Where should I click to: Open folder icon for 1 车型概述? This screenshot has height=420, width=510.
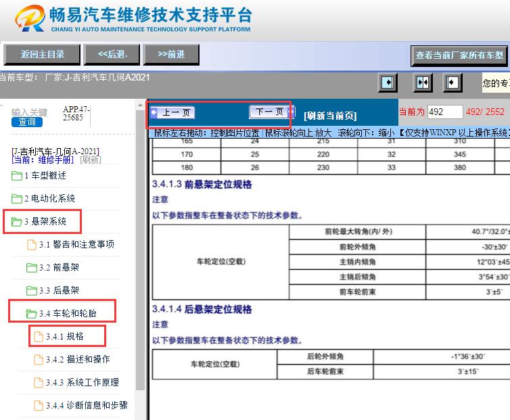click(x=17, y=176)
